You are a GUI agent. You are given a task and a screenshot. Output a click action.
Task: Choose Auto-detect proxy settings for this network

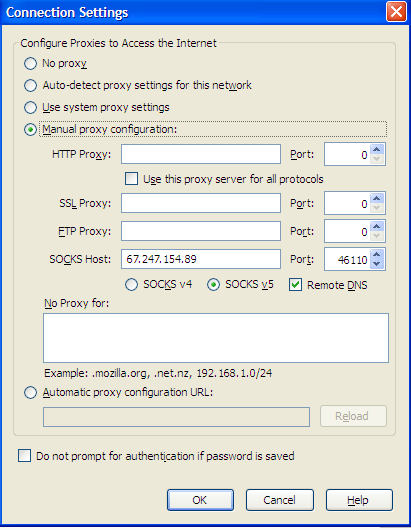[30, 86]
